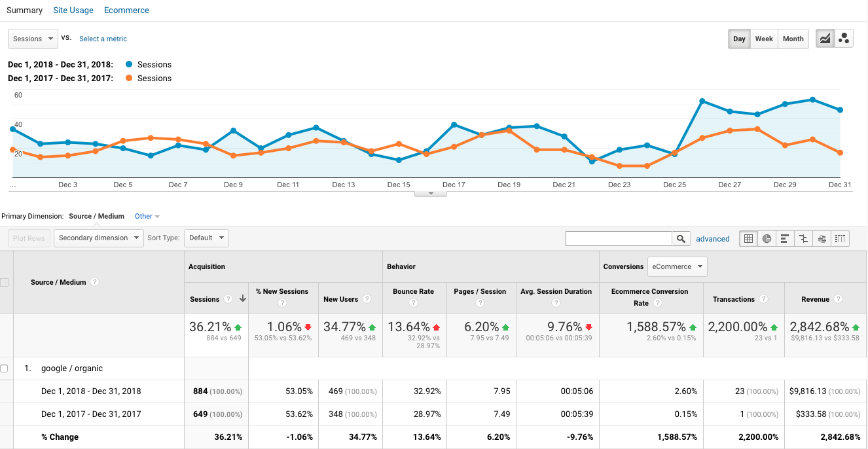The width and height of the screenshot is (868, 449).
Task: Open help icon beside Transactions header
Action: [763, 299]
